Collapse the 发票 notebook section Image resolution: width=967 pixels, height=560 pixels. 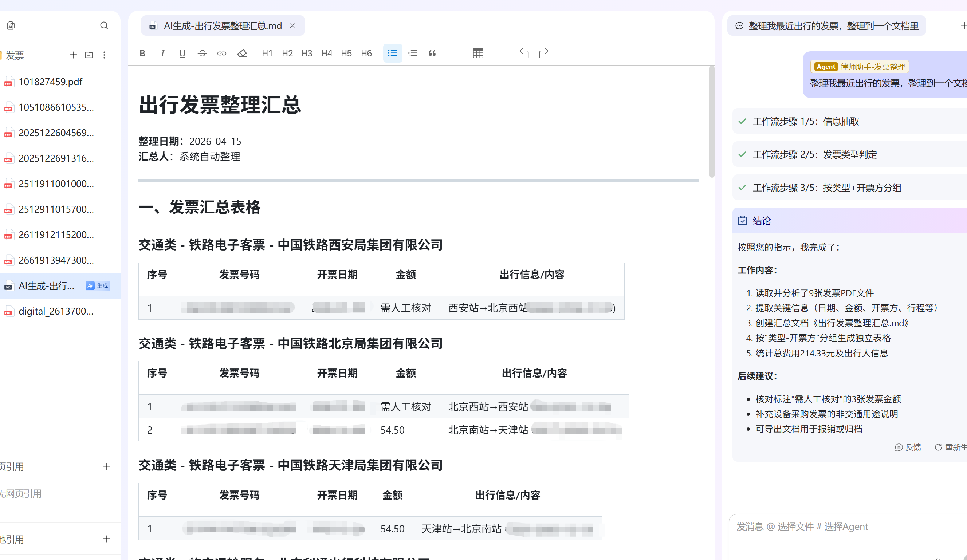click(x=14, y=55)
